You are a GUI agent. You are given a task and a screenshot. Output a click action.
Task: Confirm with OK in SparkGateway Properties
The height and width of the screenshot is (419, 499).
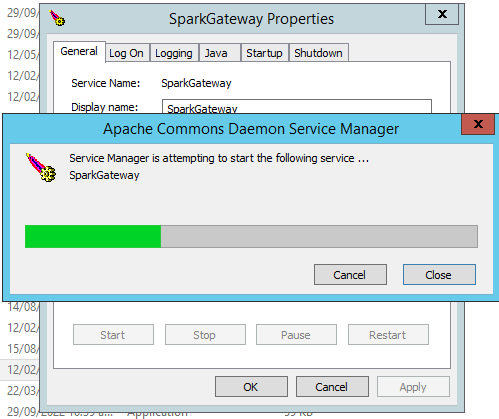251,387
